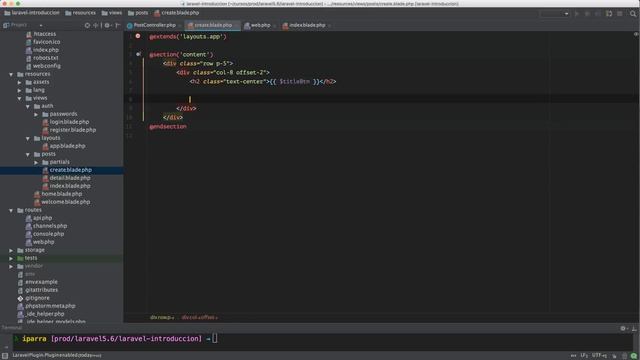Screen dimensions: 640x360
Task: Click the div.row.p-5 breadcrumb below editor
Action: pyautogui.click(x=162, y=317)
